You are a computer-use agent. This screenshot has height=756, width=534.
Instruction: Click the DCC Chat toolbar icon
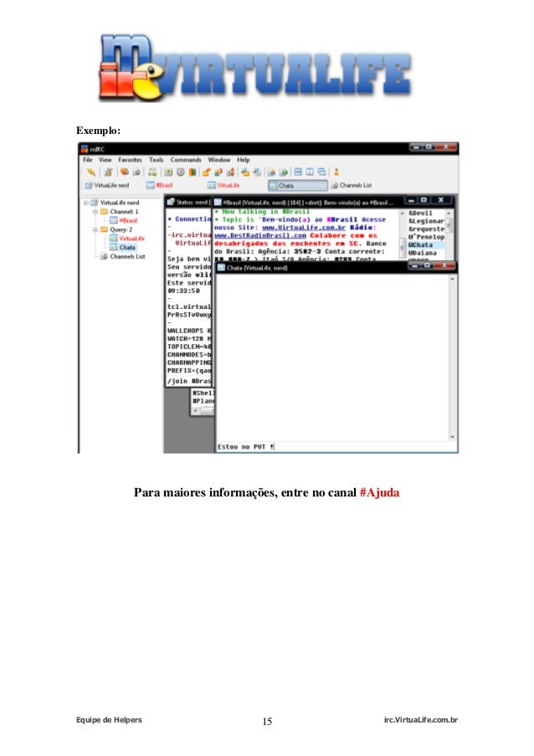[218, 172]
